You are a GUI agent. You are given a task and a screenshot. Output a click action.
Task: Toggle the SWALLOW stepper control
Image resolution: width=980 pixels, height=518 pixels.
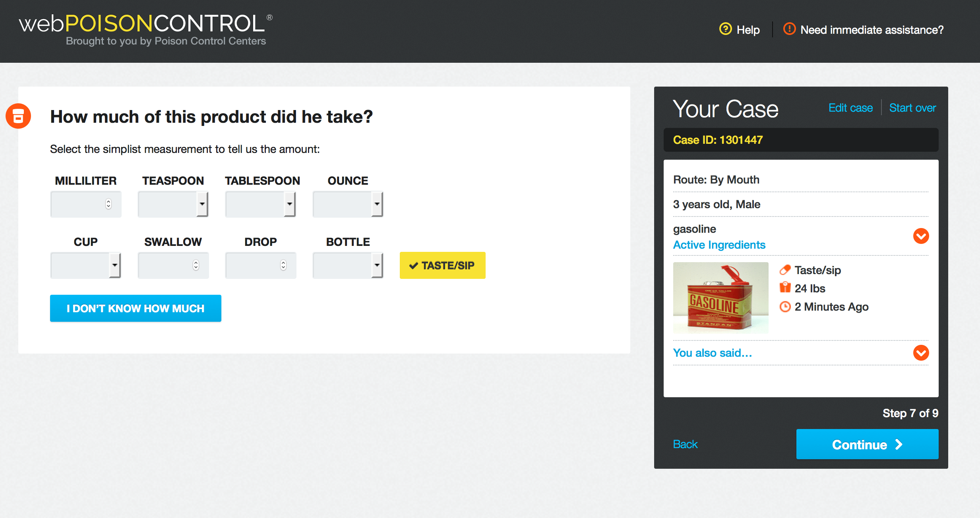tap(194, 265)
